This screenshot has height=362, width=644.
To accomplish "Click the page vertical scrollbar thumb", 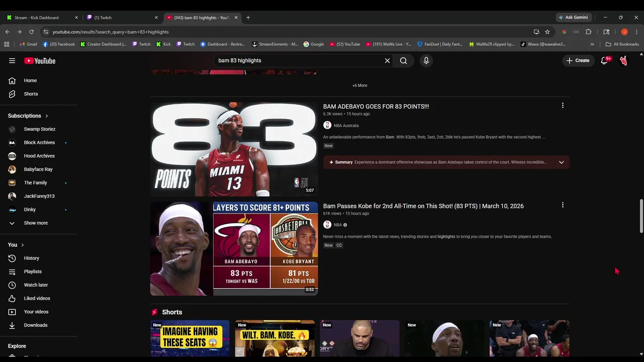I will (x=641, y=216).
